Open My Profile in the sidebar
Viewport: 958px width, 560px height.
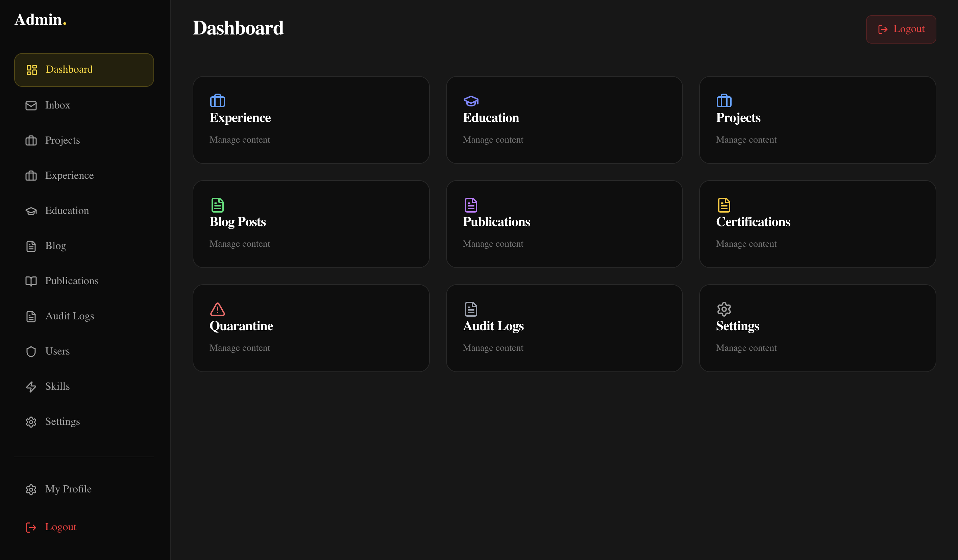pyautogui.click(x=68, y=489)
